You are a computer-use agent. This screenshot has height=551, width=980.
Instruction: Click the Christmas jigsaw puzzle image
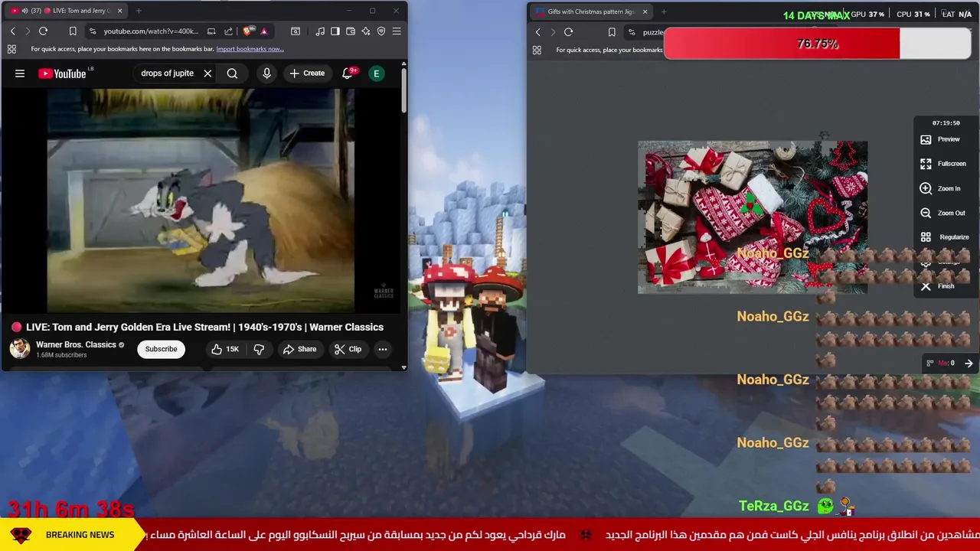[x=753, y=217]
